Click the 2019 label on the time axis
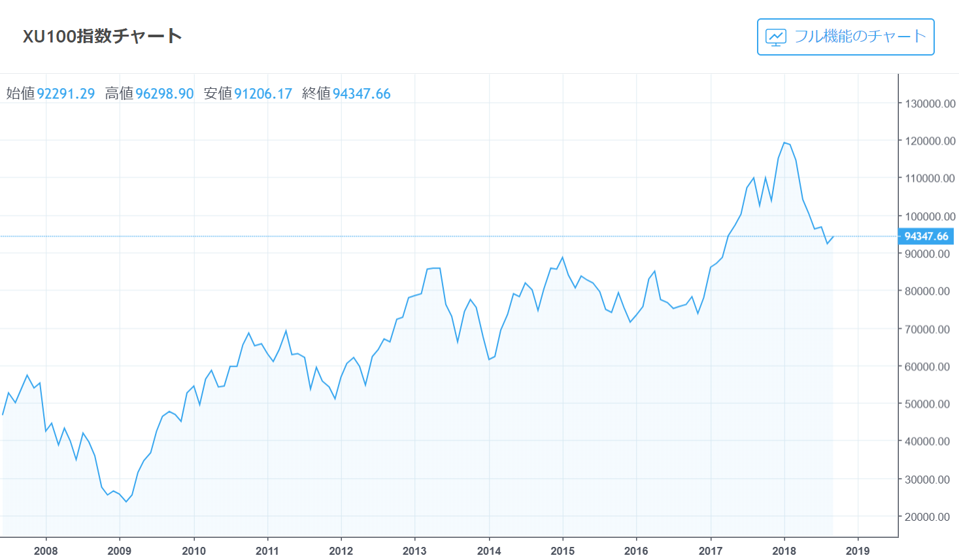This screenshot has width=959, height=560. [858, 551]
